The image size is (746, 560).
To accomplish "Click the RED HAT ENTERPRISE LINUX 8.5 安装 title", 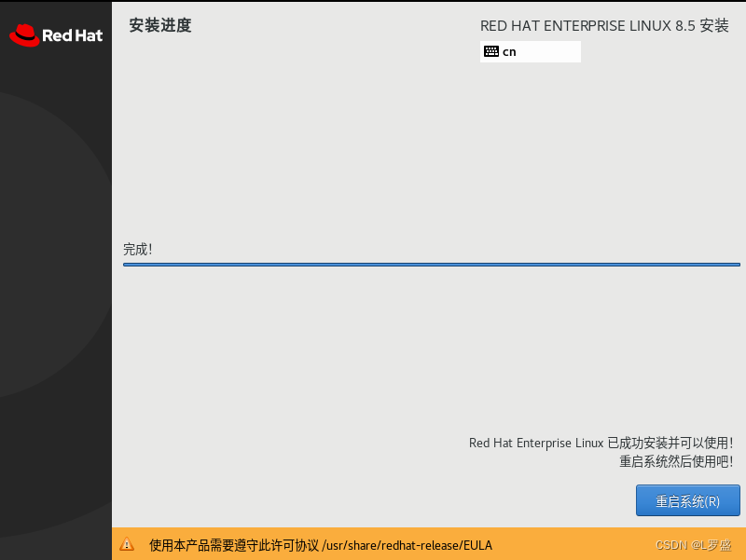I will 604,26.
